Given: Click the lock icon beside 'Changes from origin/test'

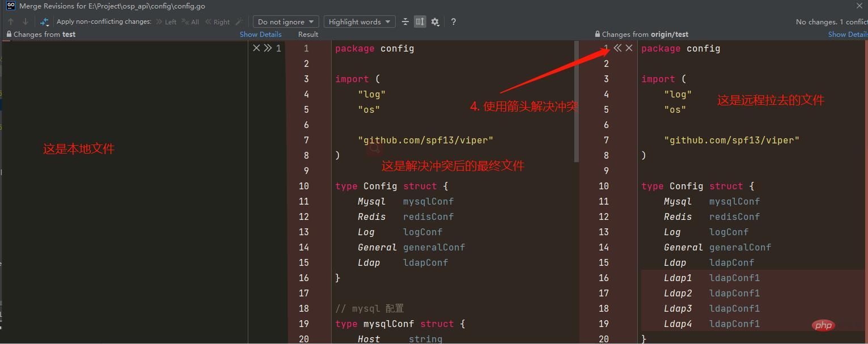Looking at the screenshot, I should point(598,34).
